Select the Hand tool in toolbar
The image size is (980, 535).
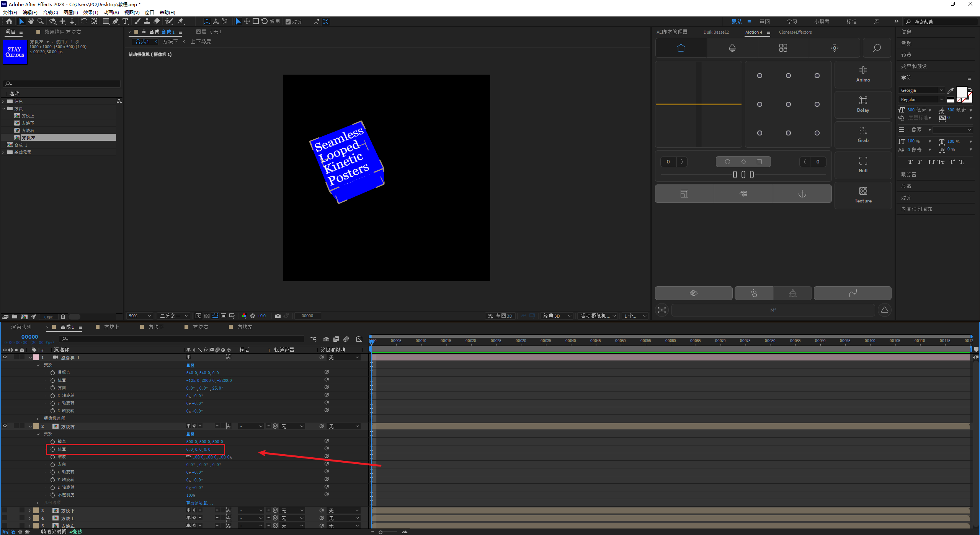(x=31, y=21)
